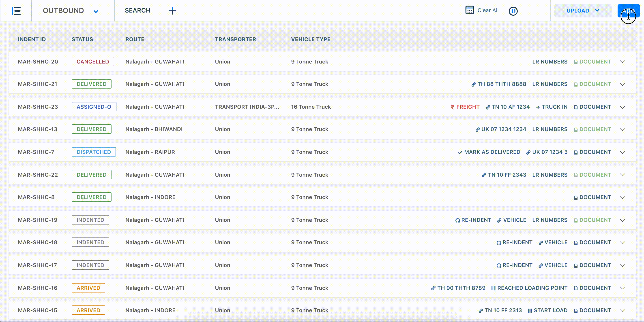Click REACHED LOADING POINT for MAR-SHHC-16
The image size is (644, 322).
tap(529, 288)
